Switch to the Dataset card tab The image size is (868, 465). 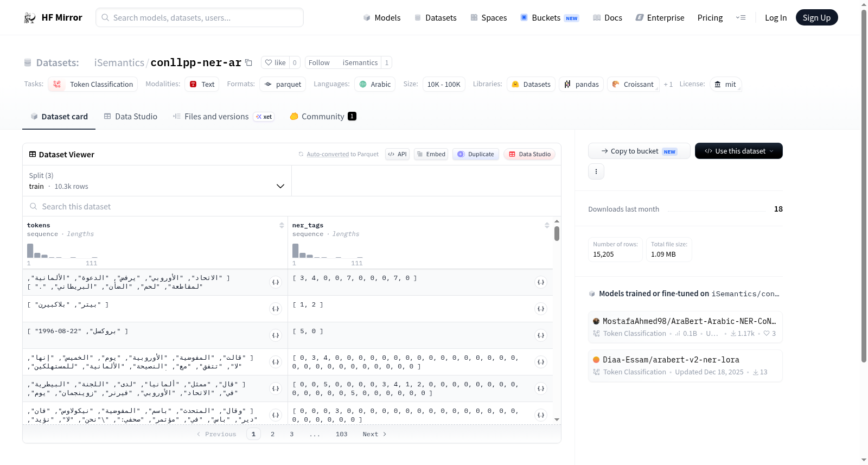59,117
